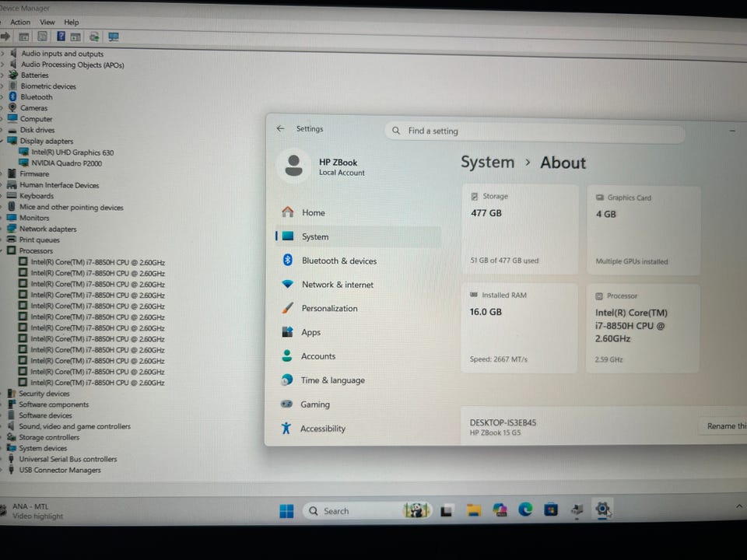Select the Monitors tree row
This screenshot has height=560, width=747.
point(34,218)
